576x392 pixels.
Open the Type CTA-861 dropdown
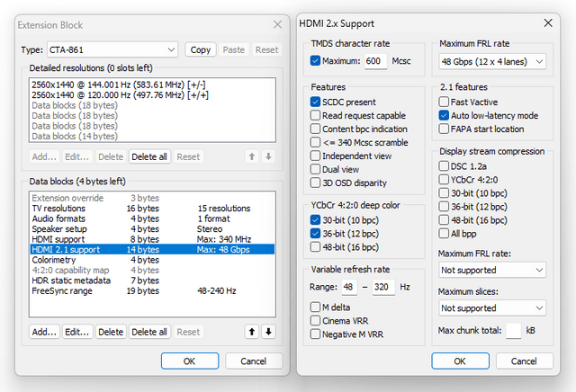click(112, 49)
